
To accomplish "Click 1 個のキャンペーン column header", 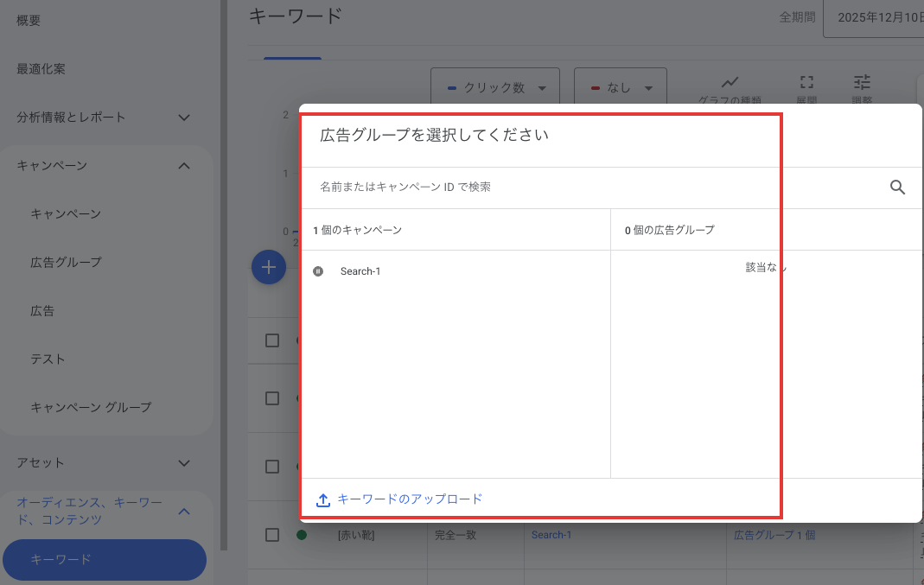I will [357, 230].
